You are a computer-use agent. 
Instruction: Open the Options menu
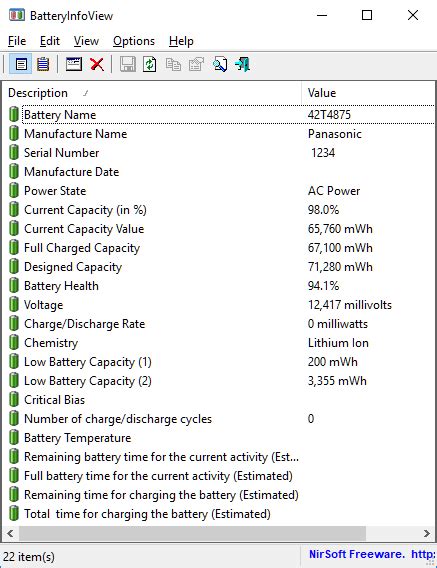pyautogui.click(x=134, y=41)
